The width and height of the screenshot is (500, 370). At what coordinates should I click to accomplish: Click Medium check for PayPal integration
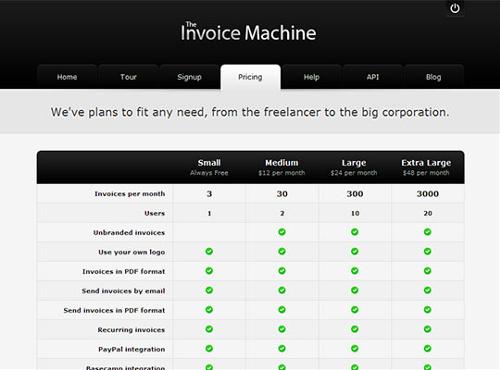coord(282,348)
